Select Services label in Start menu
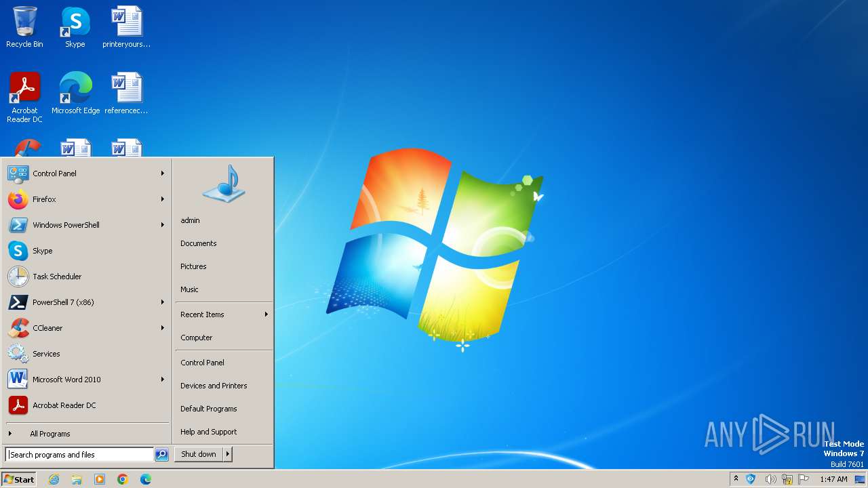The height and width of the screenshot is (488, 868). (x=46, y=354)
